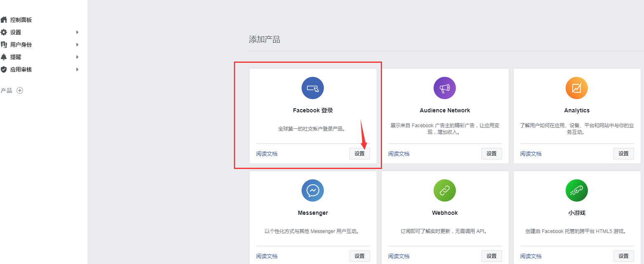
Task: Click the description 创建由 Facebook 托管的跨平台 HTML5 游戏。
Action: (577, 231)
